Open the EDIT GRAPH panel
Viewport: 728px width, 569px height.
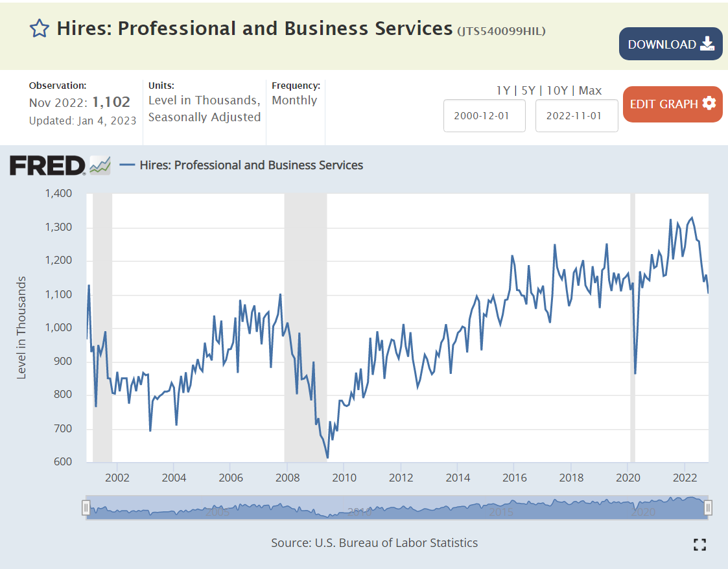(664, 104)
